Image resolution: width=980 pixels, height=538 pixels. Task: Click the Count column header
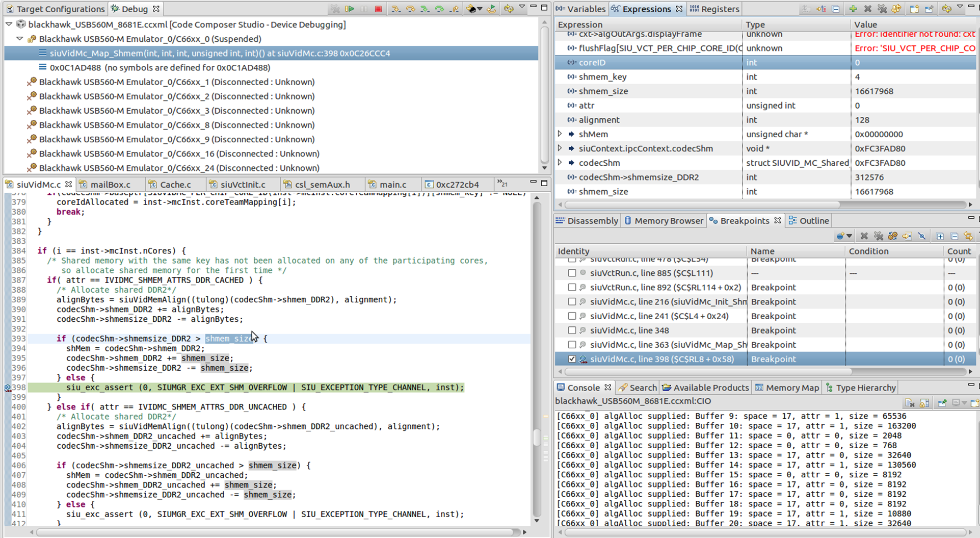(x=960, y=251)
